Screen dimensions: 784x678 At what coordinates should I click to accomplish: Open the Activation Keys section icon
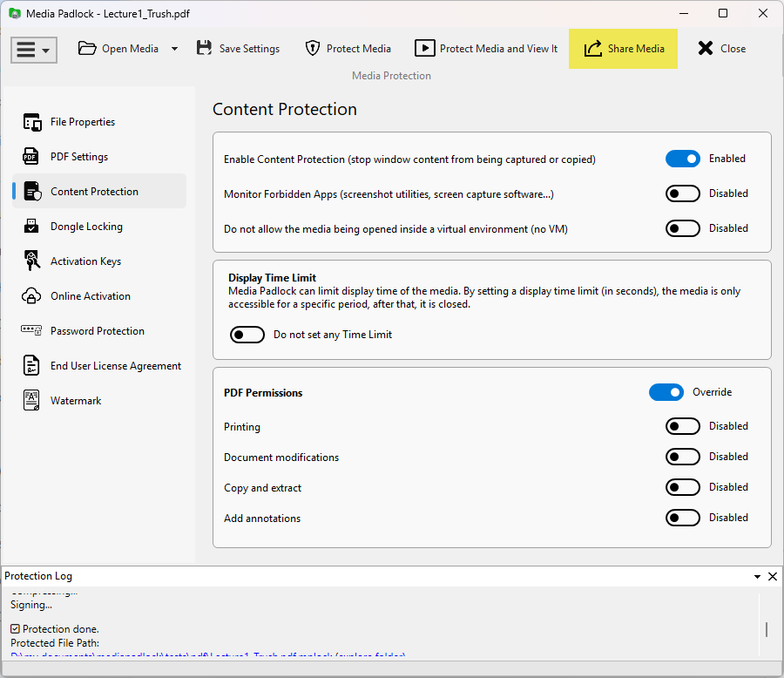(x=32, y=261)
